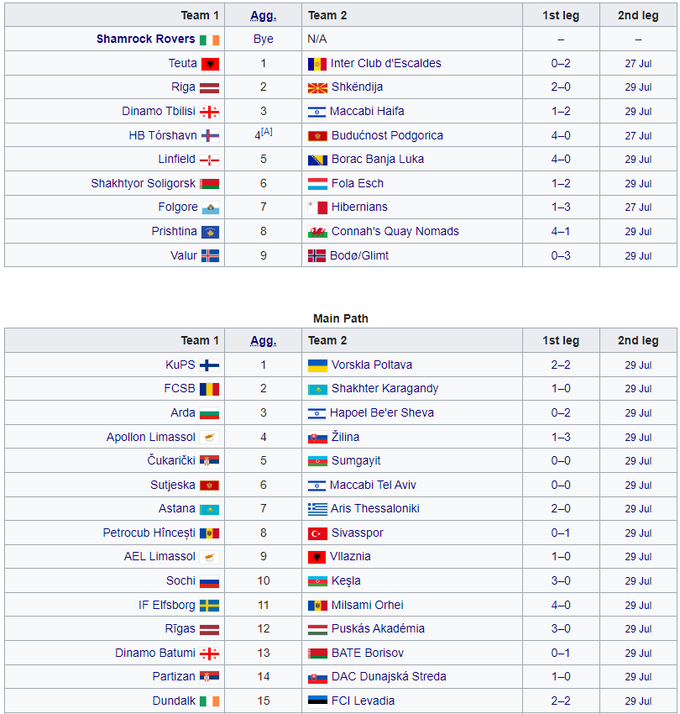Image resolution: width=680 pixels, height=714 pixels.
Task: Go to the Aris Thessaloniki page
Action: coord(375,509)
